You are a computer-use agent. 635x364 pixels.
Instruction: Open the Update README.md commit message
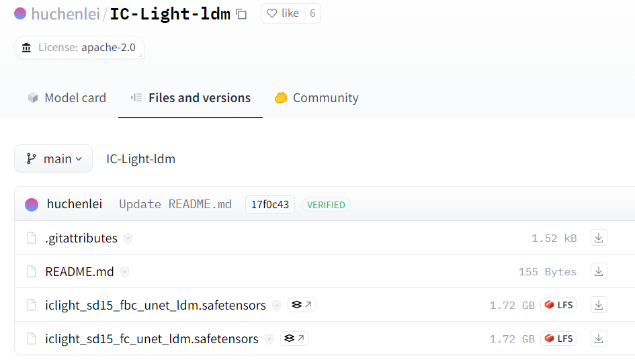(175, 204)
